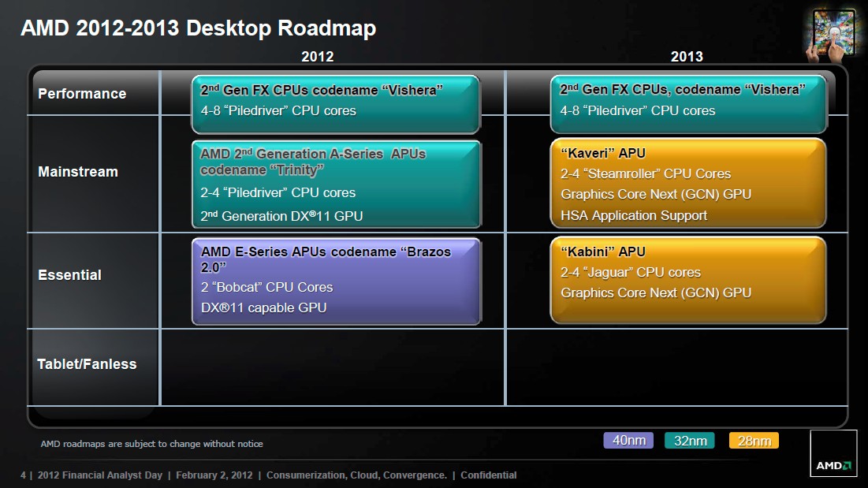Screen dimensions: 868x488
Task: Click the roadmaps subject to change notice
Action: (151, 444)
